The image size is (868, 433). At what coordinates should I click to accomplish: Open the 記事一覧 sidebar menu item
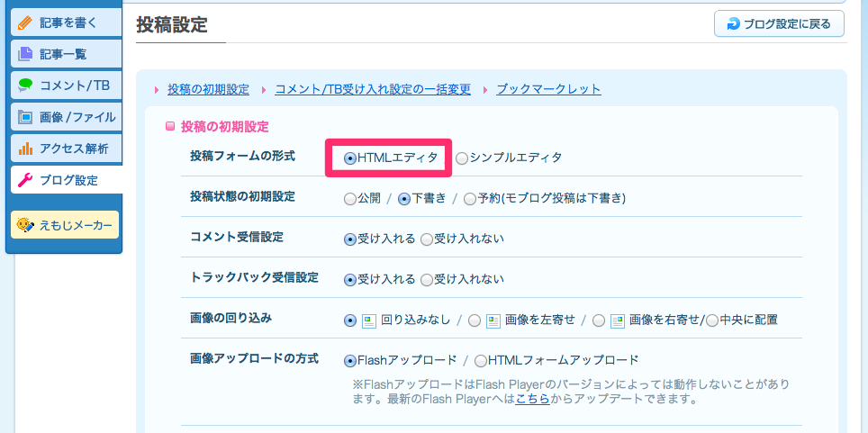click(x=66, y=54)
